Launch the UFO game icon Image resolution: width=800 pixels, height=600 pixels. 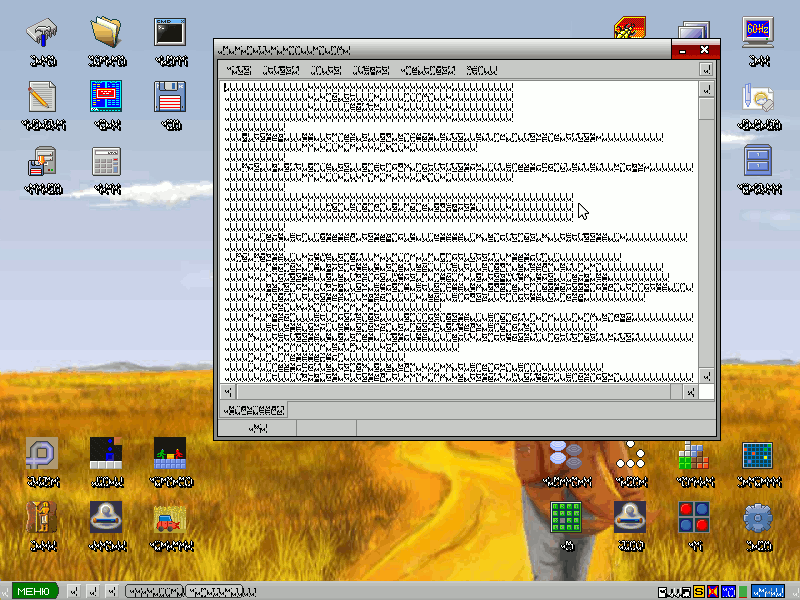(630, 520)
